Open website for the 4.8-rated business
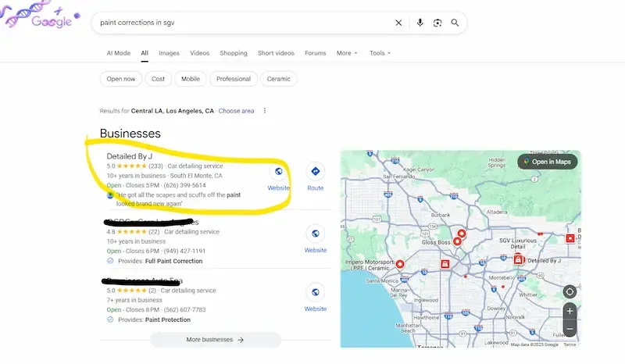This screenshot has width=625, height=364. (x=316, y=234)
